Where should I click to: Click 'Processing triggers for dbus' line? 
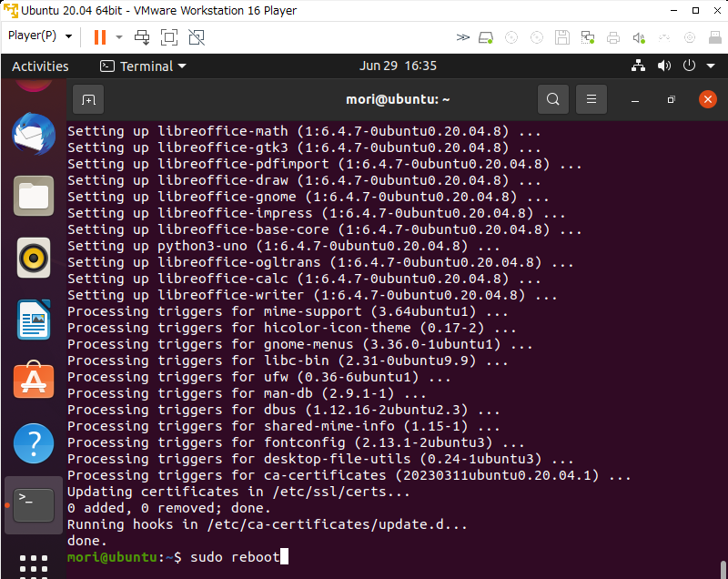(283, 410)
